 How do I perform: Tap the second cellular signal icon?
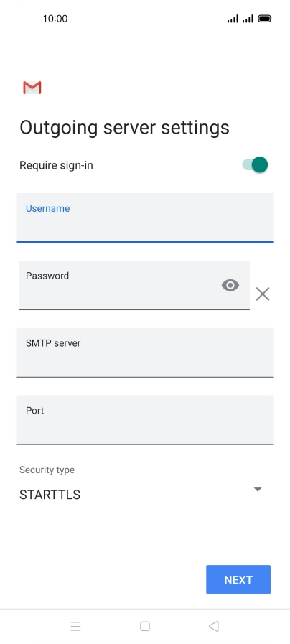click(248, 19)
